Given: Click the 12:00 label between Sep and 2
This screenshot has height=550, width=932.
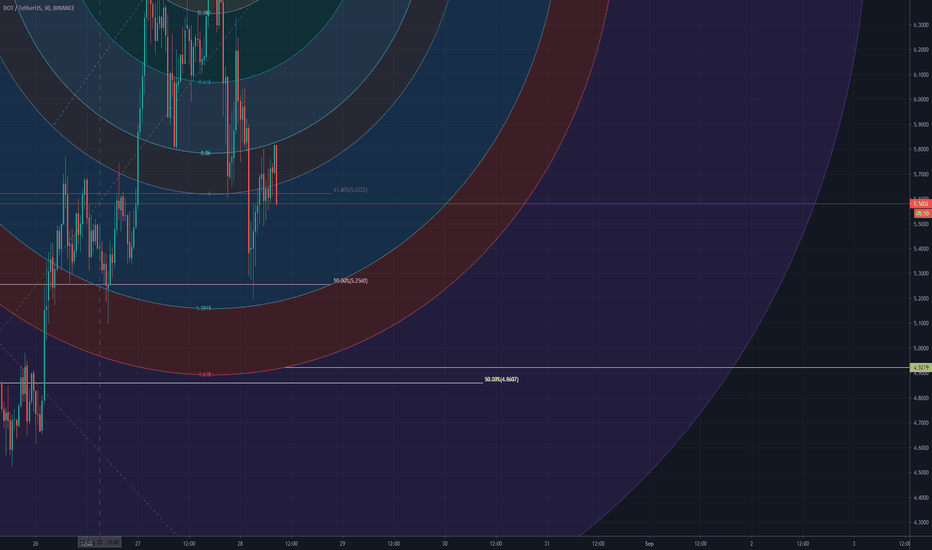Looking at the screenshot, I should pos(700,543).
